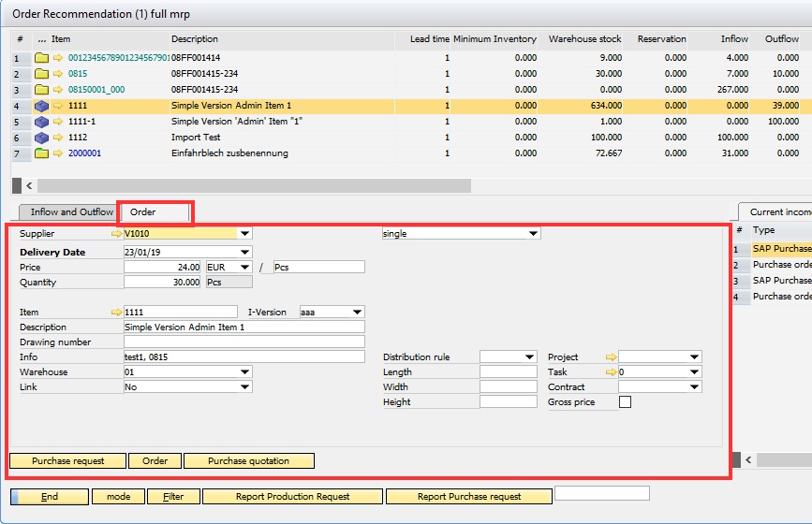Click into the Drawing number input field

point(244,342)
